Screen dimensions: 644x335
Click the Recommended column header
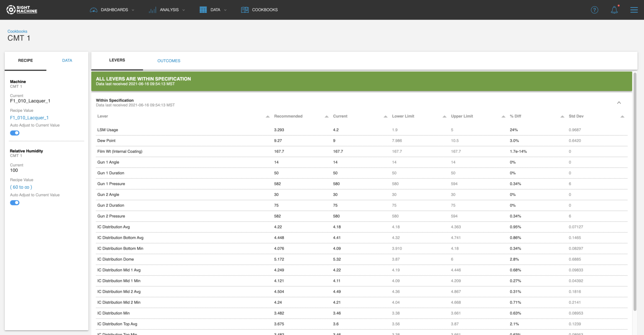tap(288, 116)
